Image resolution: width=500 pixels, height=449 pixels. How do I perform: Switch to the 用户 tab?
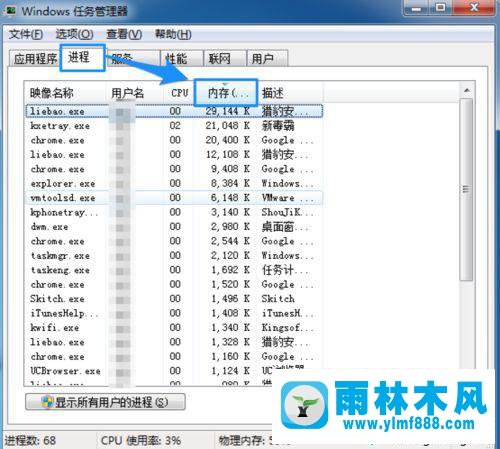click(x=267, y=59)
